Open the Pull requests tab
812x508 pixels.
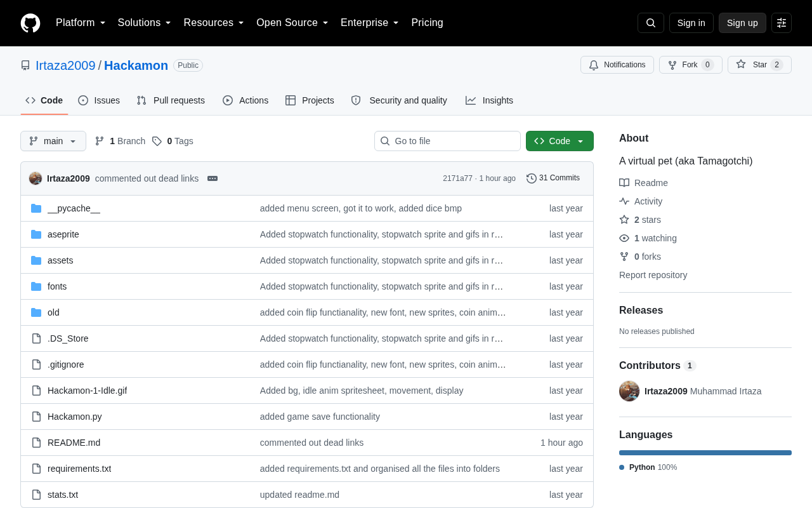(171, 100)
